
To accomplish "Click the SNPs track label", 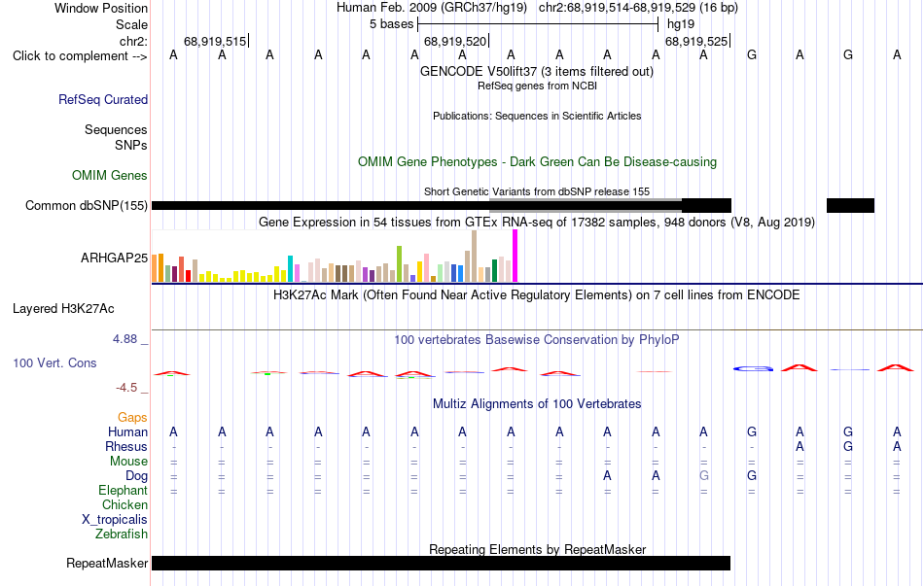I will [131, 145].
